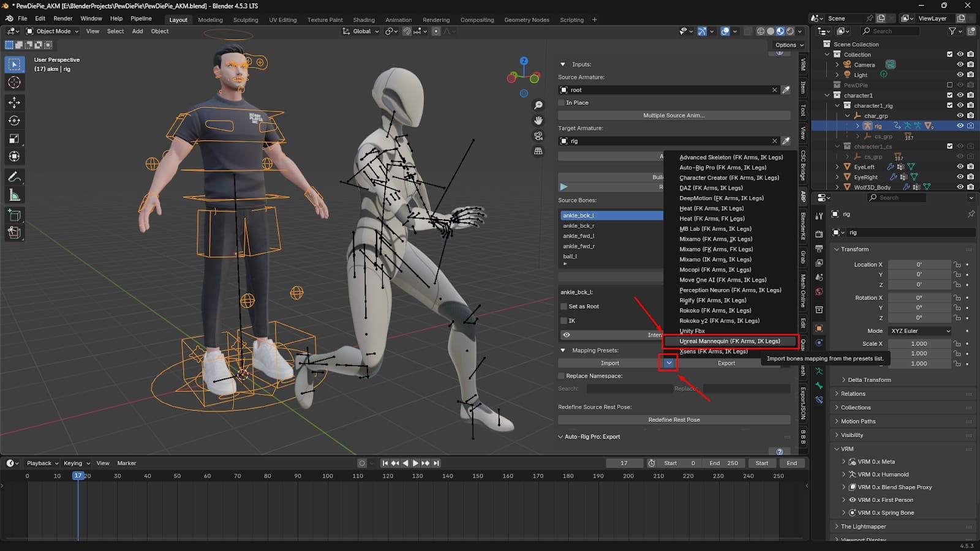Activate the Measure tool

pos(14,195)
